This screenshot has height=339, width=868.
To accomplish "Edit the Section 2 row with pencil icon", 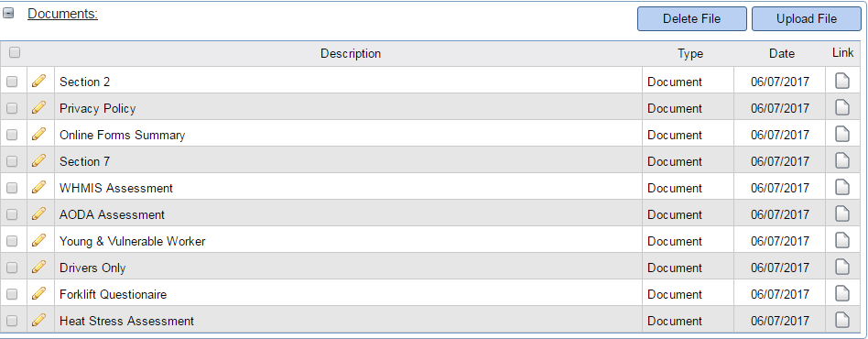I will pyautogui.click(x=38, y=81).
